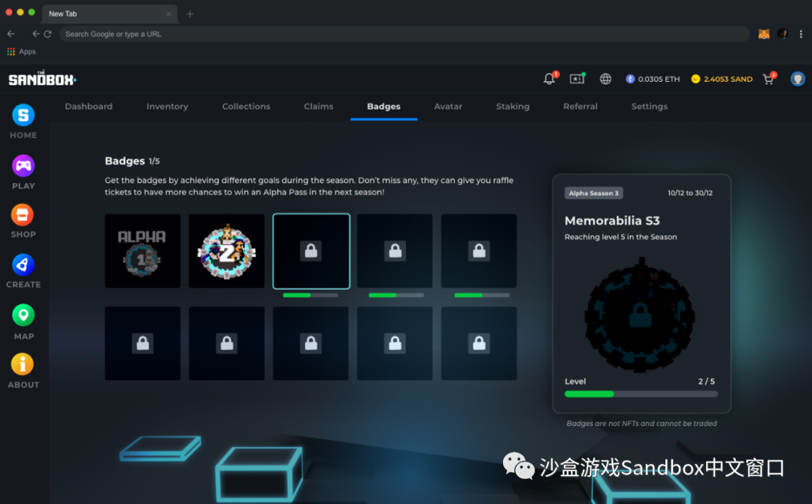Switch to the Dashboard tab
The height and width of the screenshot is (504, 812).
pos(89,107)
